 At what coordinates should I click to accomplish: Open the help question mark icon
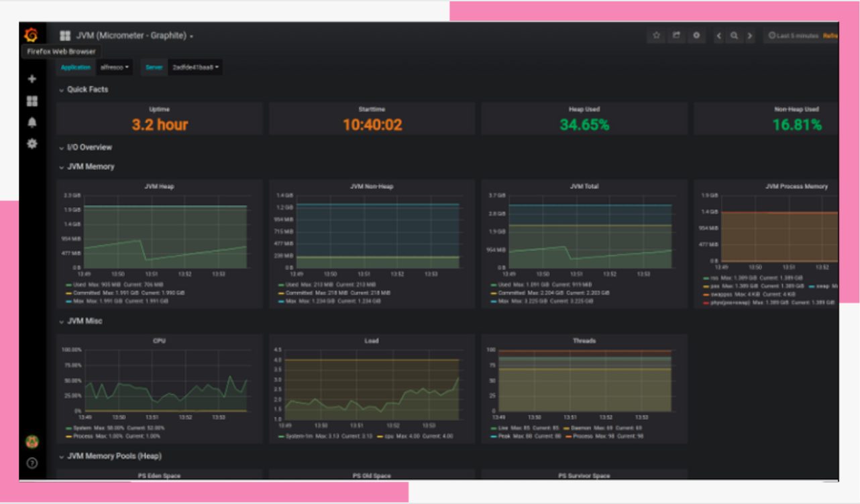point(32,463)
